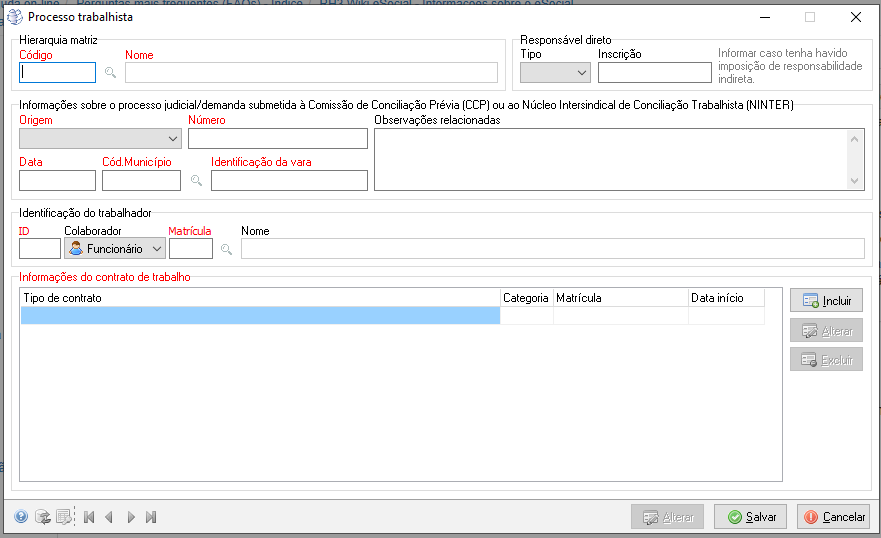Jump to the last record arrow

click(x=151, y=517)
